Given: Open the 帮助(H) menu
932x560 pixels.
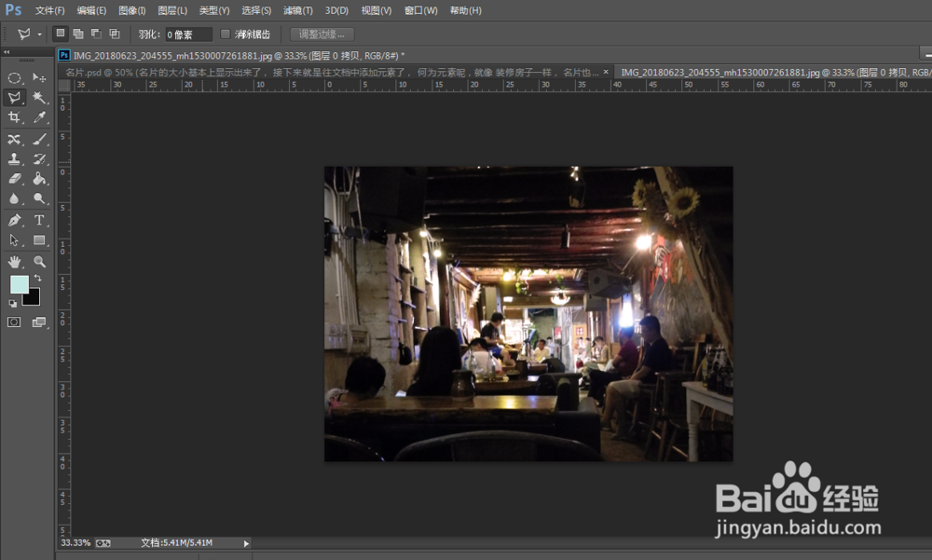Looking at the screenshot, I should point(465,10).
